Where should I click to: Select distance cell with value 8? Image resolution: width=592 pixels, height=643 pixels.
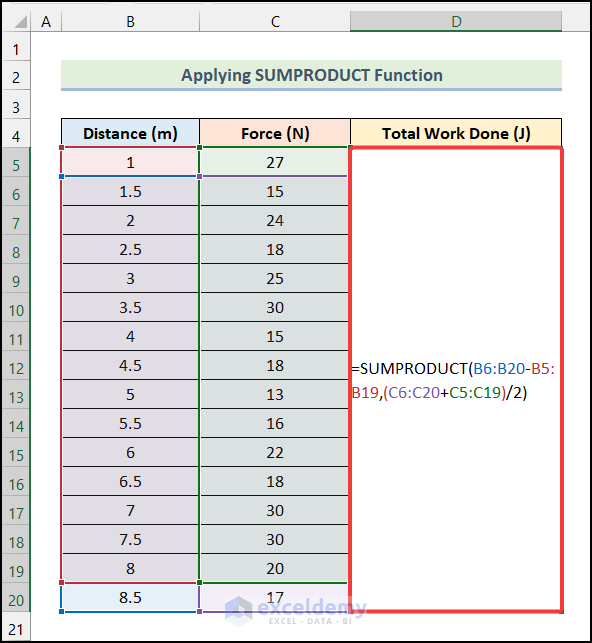[130, 568]
